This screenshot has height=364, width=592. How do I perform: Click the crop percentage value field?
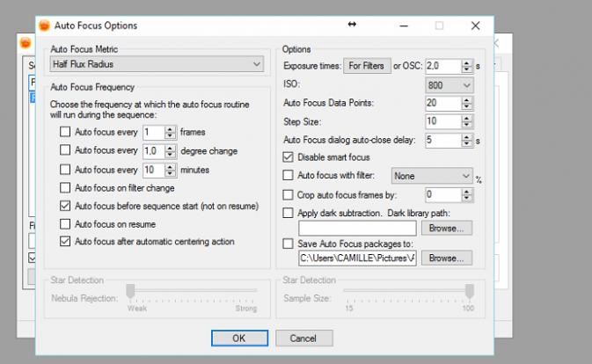[443, 194]
